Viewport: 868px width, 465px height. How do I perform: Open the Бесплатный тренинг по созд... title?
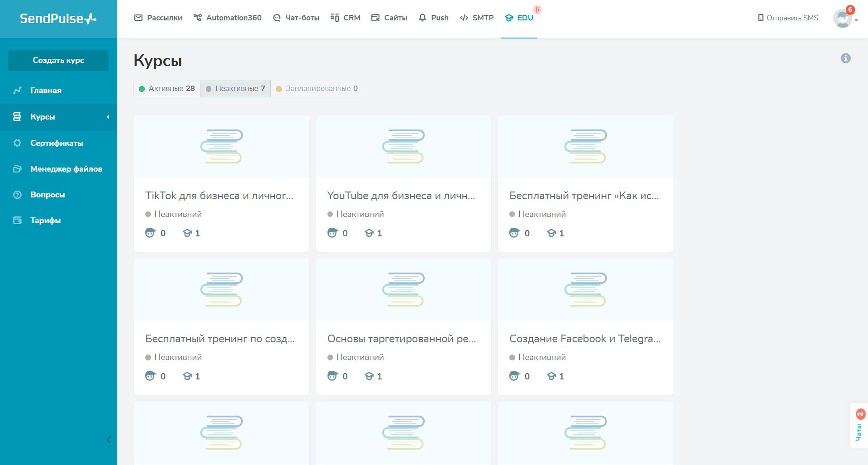point(220,339)
